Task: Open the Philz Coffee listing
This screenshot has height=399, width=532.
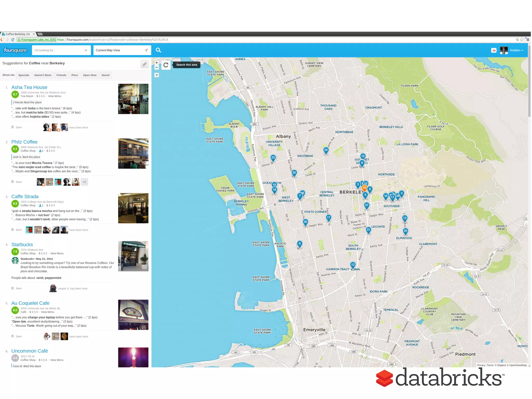Action: pyautogui.click(x=24, y=142)
